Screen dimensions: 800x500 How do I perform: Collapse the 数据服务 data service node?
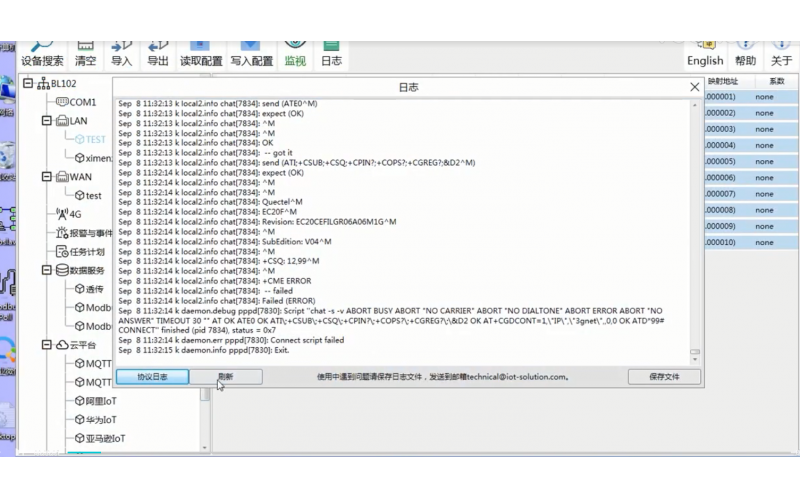pos(47,270)
